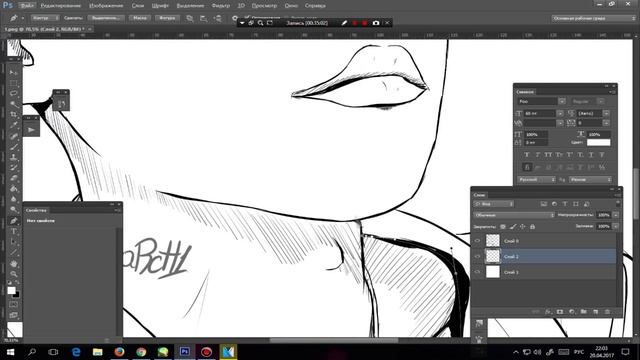Open the Фильтр menu

tap(221, 6)
